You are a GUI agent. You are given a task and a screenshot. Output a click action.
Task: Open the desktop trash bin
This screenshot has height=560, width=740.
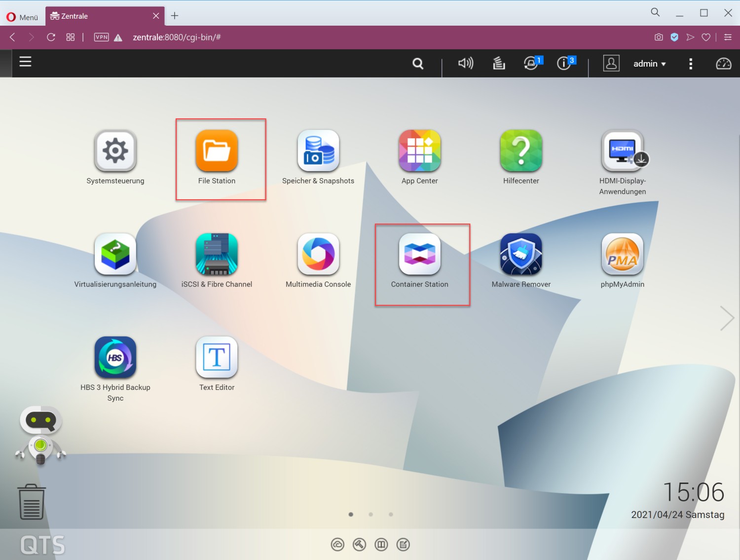[32, 502]
